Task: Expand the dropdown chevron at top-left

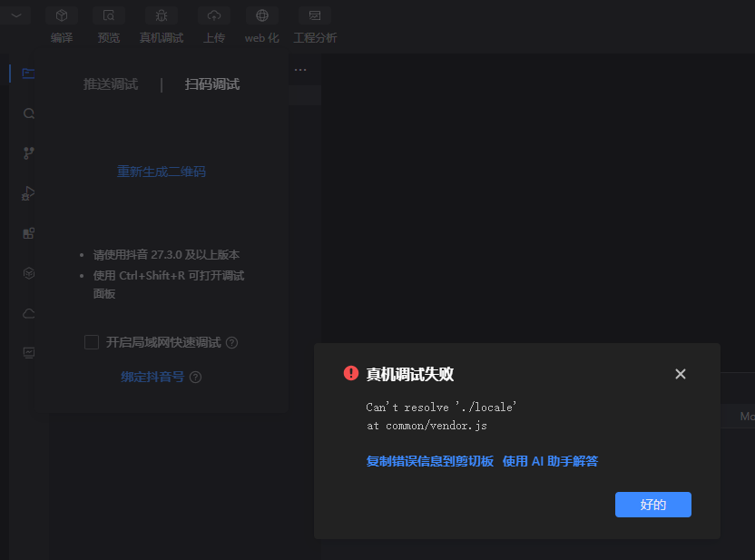Action: click(16, 15)
